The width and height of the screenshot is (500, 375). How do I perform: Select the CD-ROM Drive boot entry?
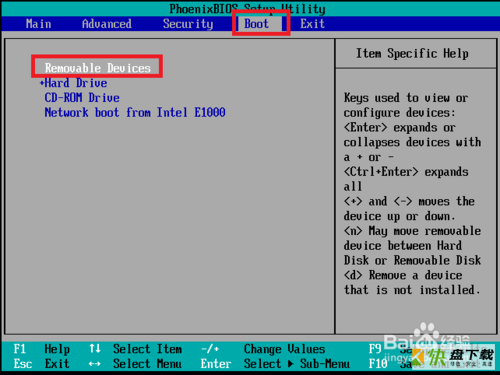tap(82, 98)
